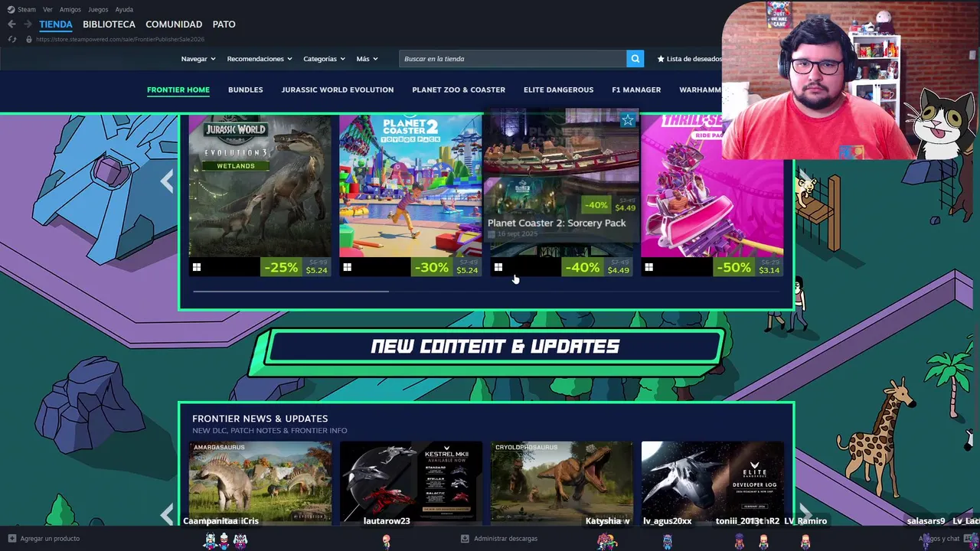This screenshot has height=551, width=980.
Task: Click the plus icon for Agregar un producto
Action: click(x=11, y=539)
